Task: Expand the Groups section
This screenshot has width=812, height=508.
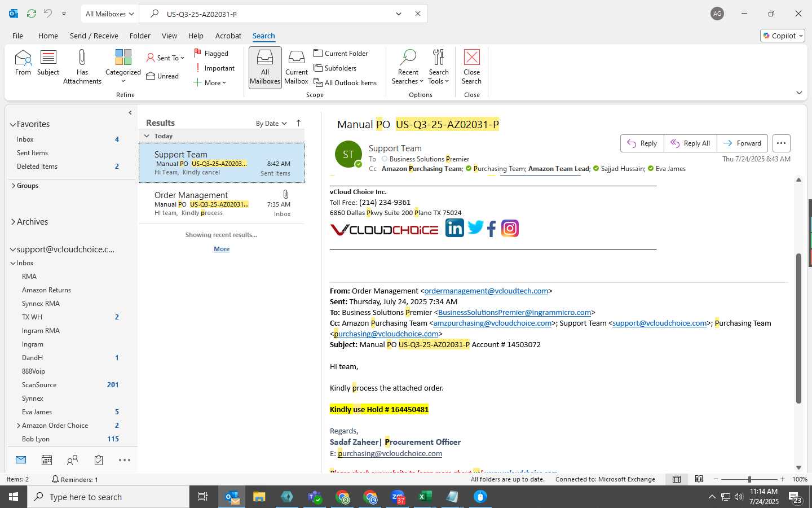Action: coord(12,185)
